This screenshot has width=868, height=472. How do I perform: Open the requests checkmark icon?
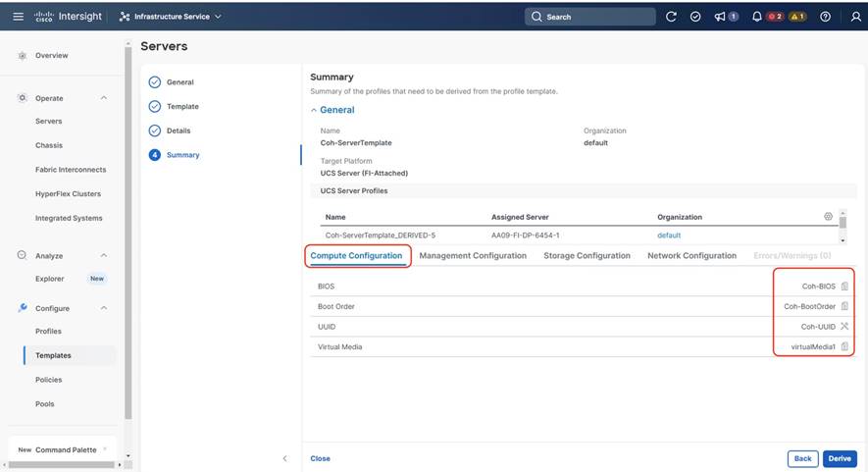pyautogui.click(x=695, y=17)
